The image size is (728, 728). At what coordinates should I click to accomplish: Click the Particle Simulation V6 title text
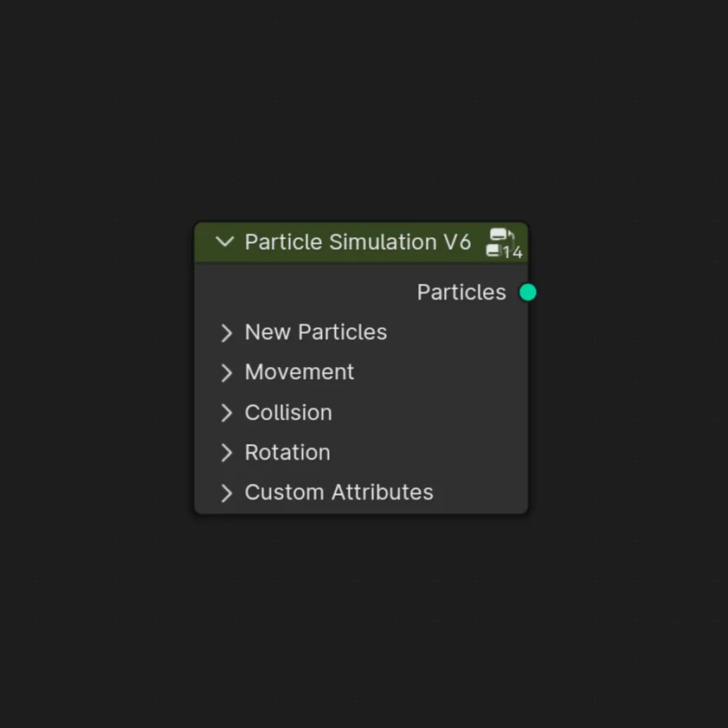click(x=358, y=242)
